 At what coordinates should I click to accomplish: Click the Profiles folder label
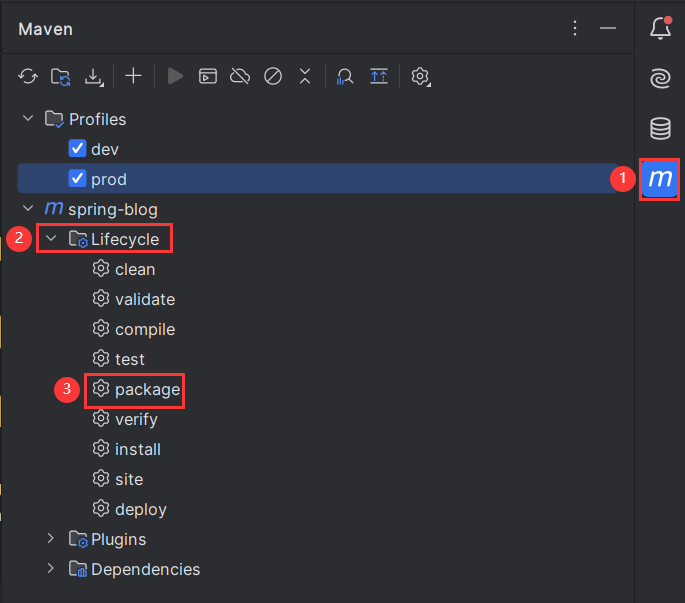point(97,119)
